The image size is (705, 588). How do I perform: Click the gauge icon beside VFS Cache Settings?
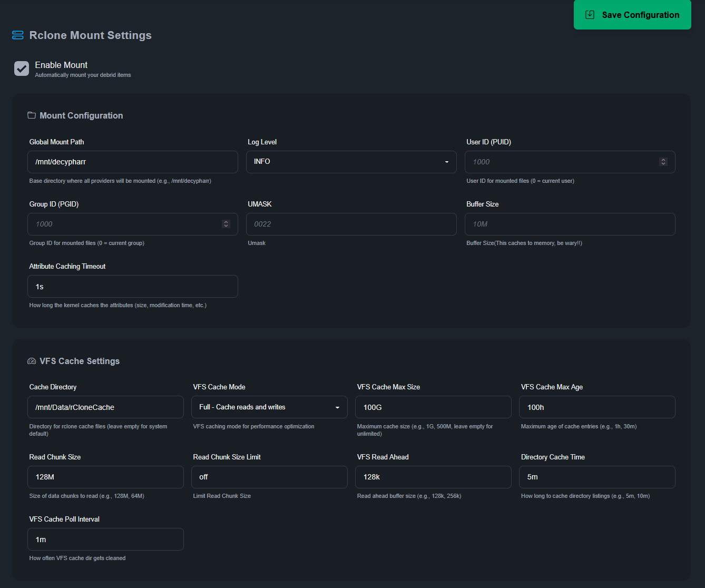(32, 361)
